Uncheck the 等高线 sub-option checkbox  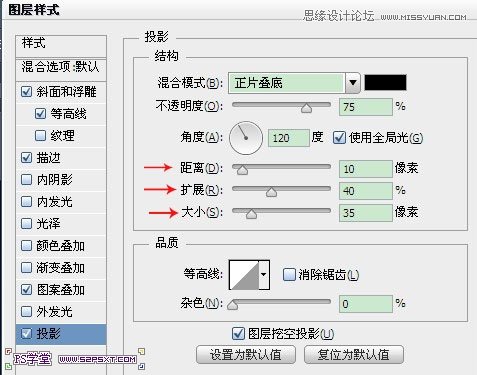tap(40, 114)
